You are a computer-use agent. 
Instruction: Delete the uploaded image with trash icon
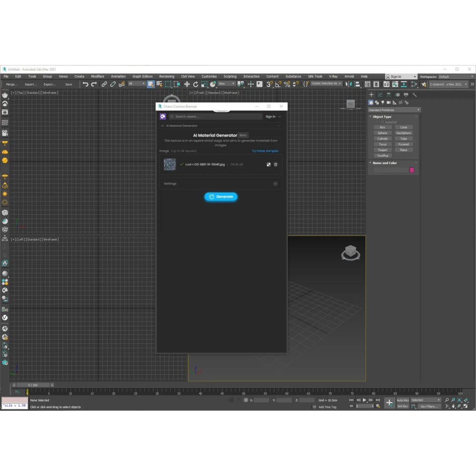click(276, 164)
